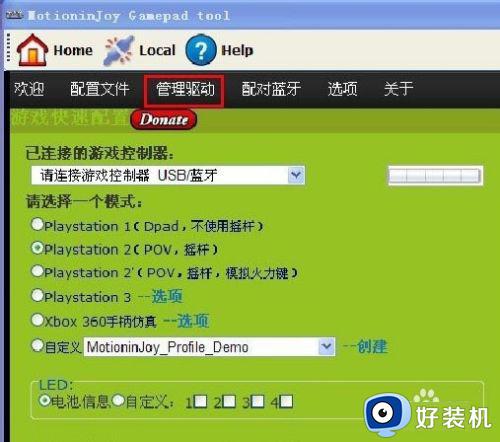Click the Local connection plug icon
The width and height of the screenshot is (500, 442).
(x=119, y=50)
